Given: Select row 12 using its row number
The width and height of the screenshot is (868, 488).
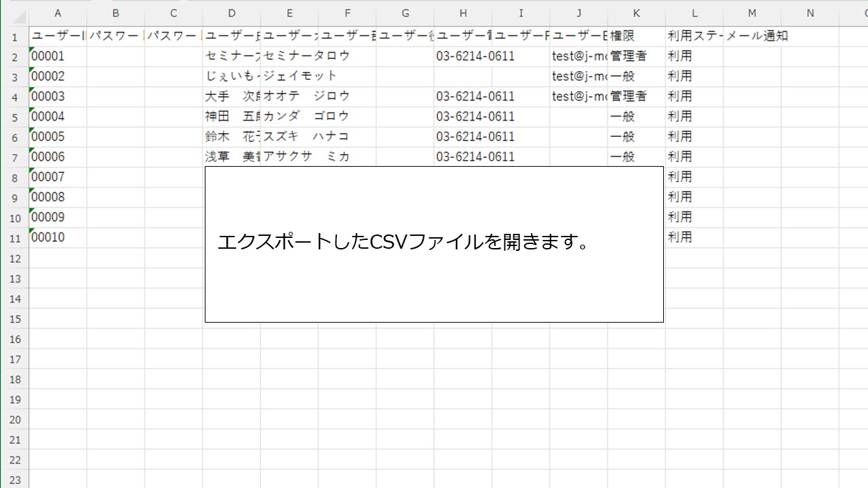Looking at the screenshot, I should (x=14, y=258).
